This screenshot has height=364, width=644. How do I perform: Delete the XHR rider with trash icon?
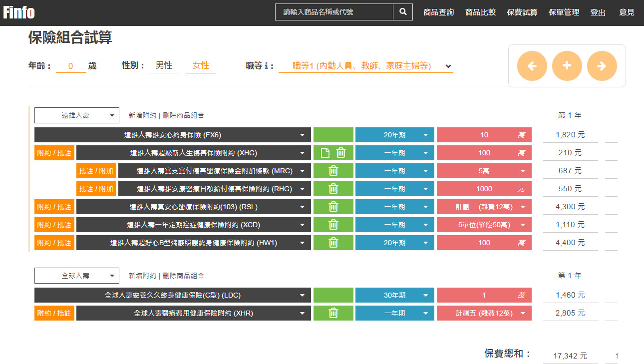point(333,313)
